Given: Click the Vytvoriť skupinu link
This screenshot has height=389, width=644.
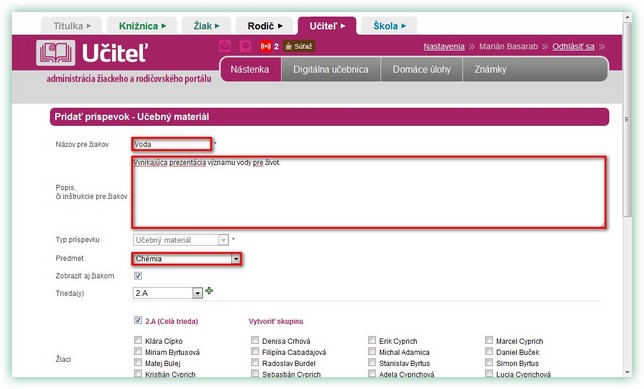Looking at the screenshot, I should pyautogui.click(x=276, y=321).
